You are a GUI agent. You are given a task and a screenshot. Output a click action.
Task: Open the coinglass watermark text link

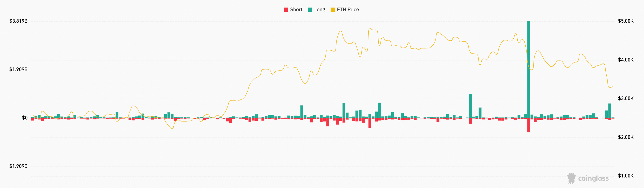[593, 178]
